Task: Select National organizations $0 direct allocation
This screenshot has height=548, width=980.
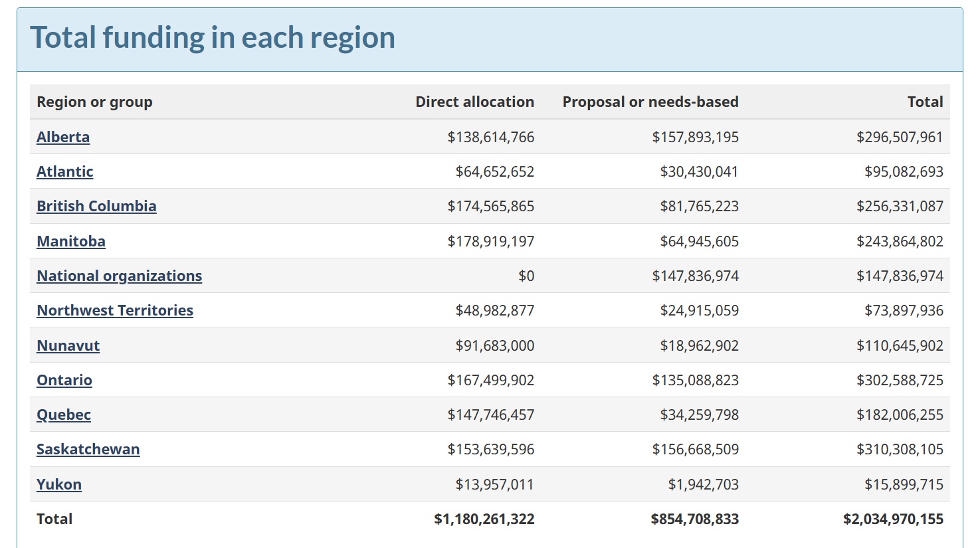Action: coord(526,276)
